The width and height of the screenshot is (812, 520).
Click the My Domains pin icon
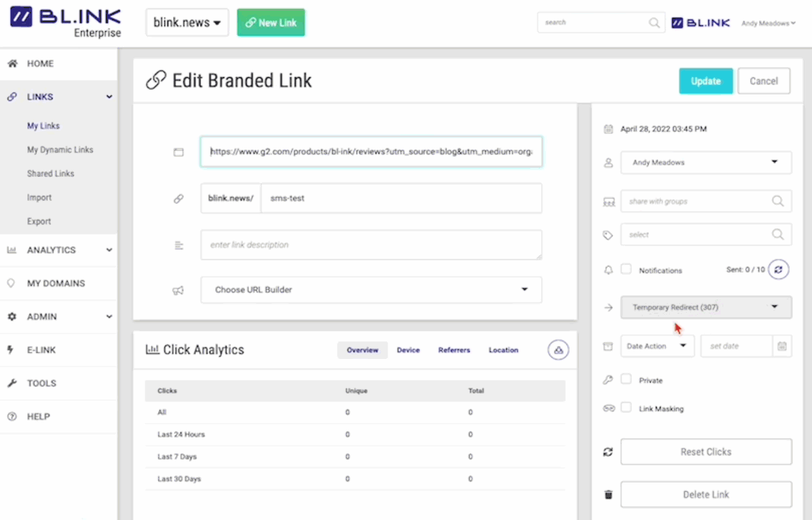click(11, 283)
